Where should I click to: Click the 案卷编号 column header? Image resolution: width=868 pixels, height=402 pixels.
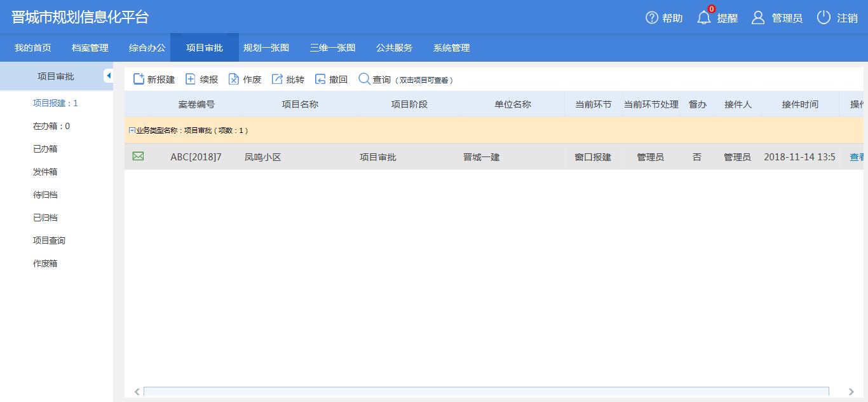(196, 104)
